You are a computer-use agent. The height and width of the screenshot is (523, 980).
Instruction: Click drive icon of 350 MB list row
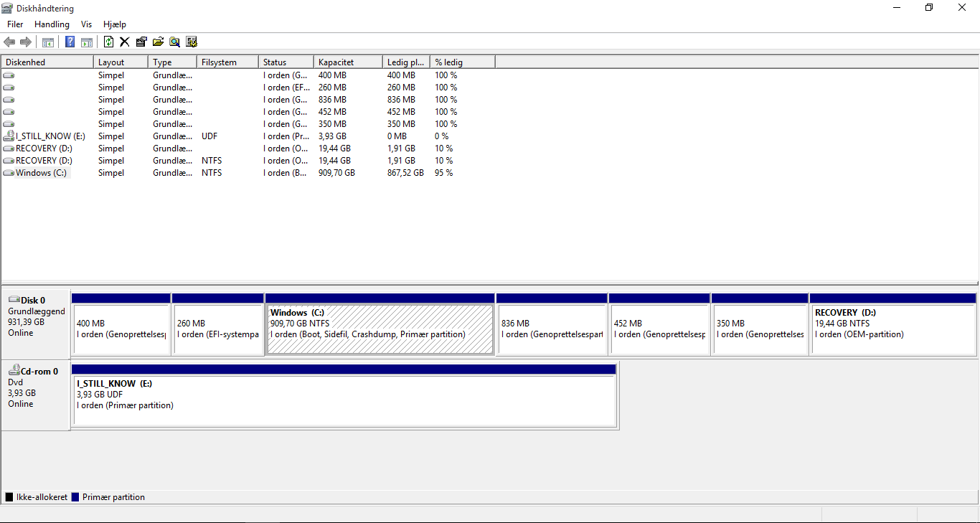[9, 124]
